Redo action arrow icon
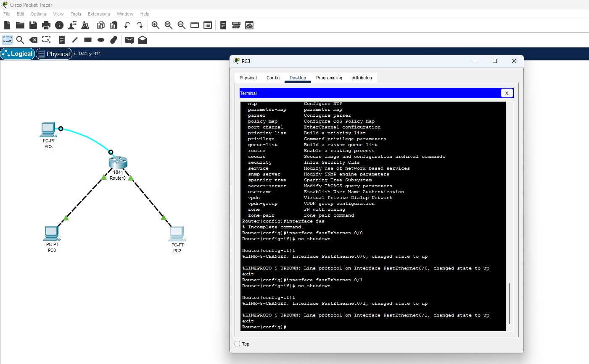 pyautogui.click(x=140, y=25)
